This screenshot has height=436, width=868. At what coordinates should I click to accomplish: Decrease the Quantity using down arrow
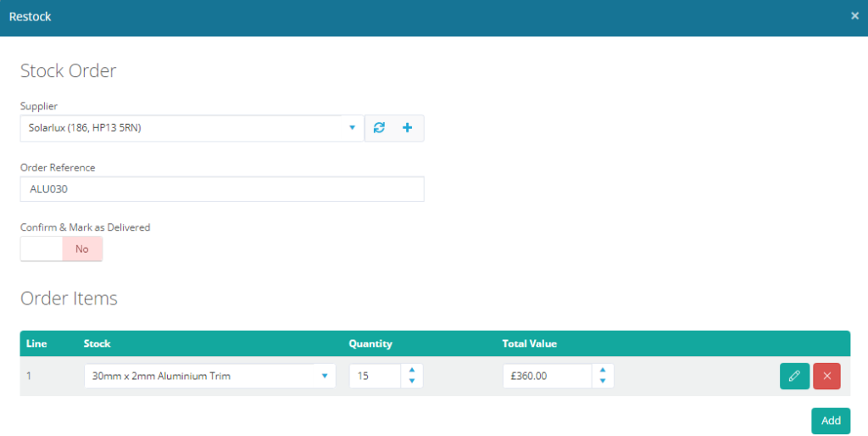pyautogui.click(x=412, y=381)
